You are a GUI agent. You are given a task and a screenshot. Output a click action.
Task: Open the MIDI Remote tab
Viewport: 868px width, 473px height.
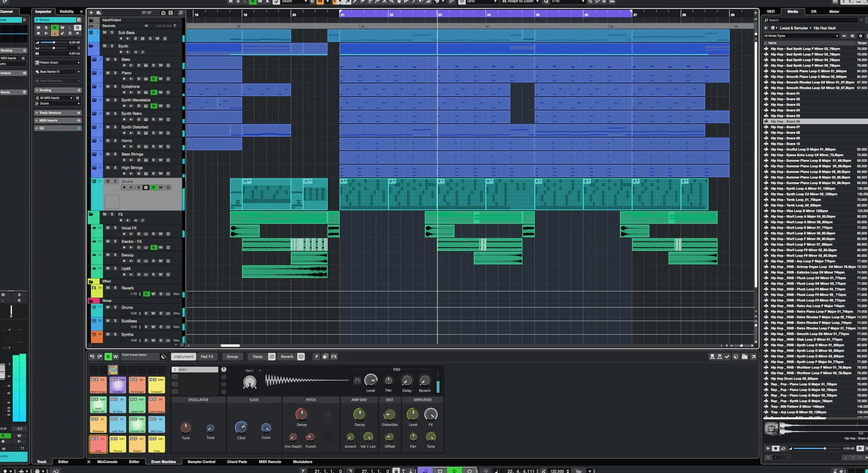270,462
